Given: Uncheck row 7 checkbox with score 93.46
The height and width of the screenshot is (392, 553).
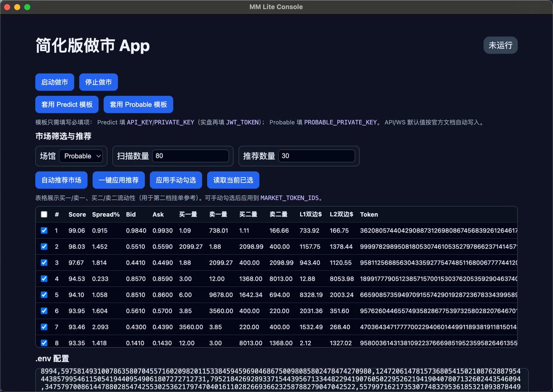Looking at the screenshot, I should 44,327.
